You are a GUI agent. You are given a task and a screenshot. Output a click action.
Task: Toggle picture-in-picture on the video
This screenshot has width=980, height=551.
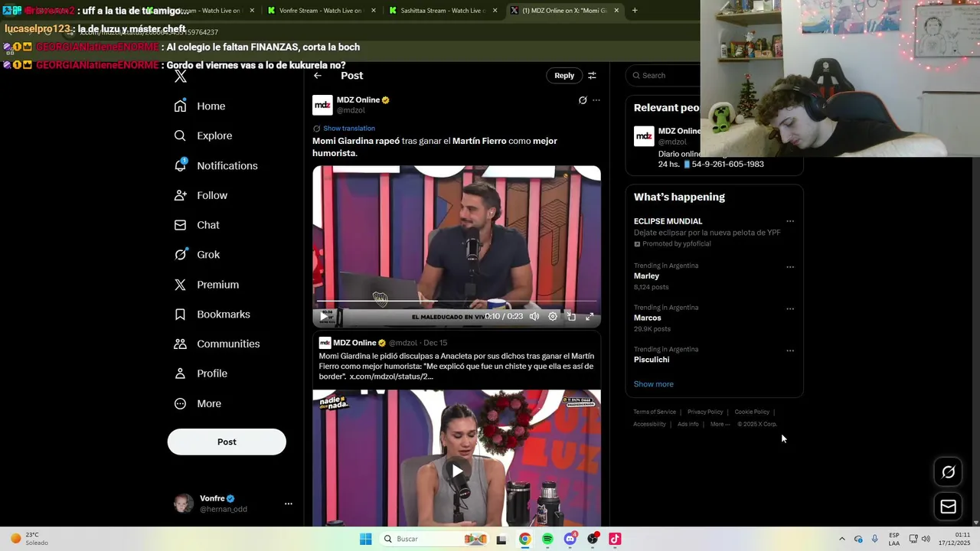point(571,316)
